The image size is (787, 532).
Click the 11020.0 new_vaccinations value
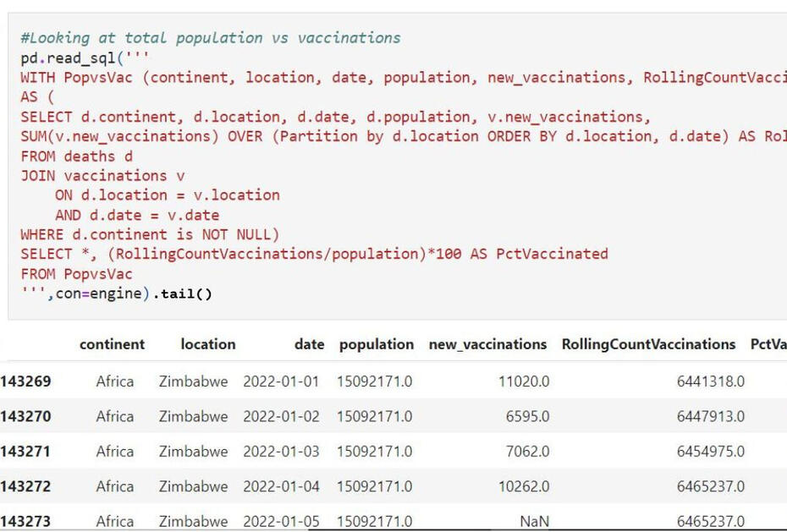[x=523, y=381]
